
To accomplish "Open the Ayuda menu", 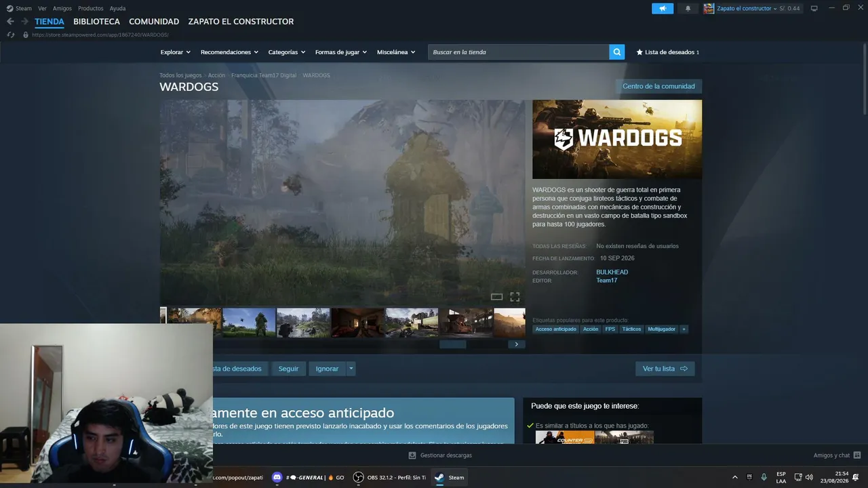I will tap(117, 8).
